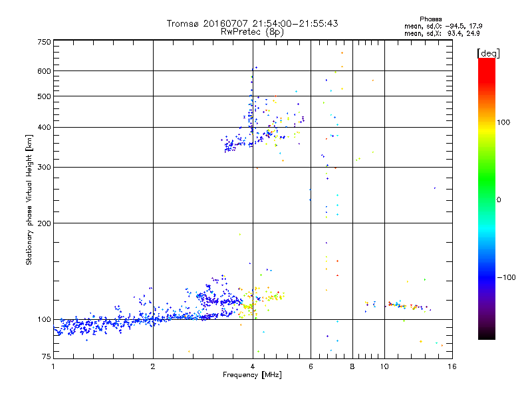Click the colorbar tick label "0"

tap(499, 200)
